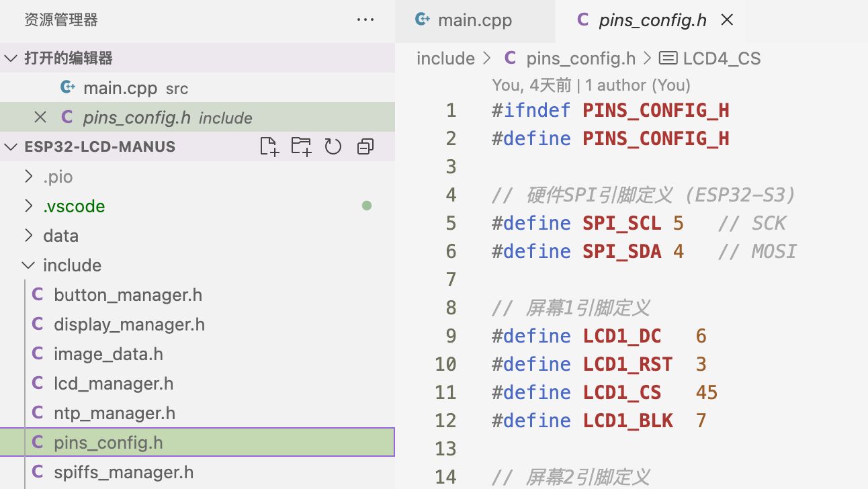This screenshot has height=489, width=868.
Task: Click the 'You, 4天前 | 1 author (You)' CodeLens
Action: [x=591, y=85]
